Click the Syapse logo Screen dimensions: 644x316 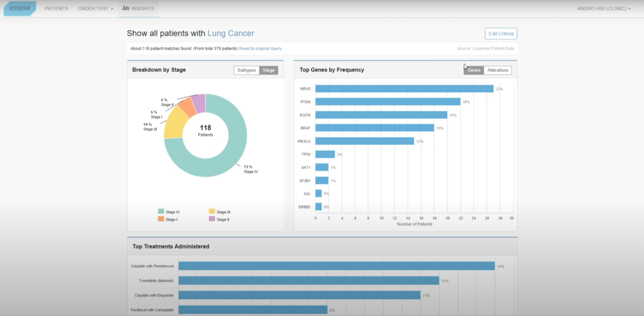(x=20, y=8)
